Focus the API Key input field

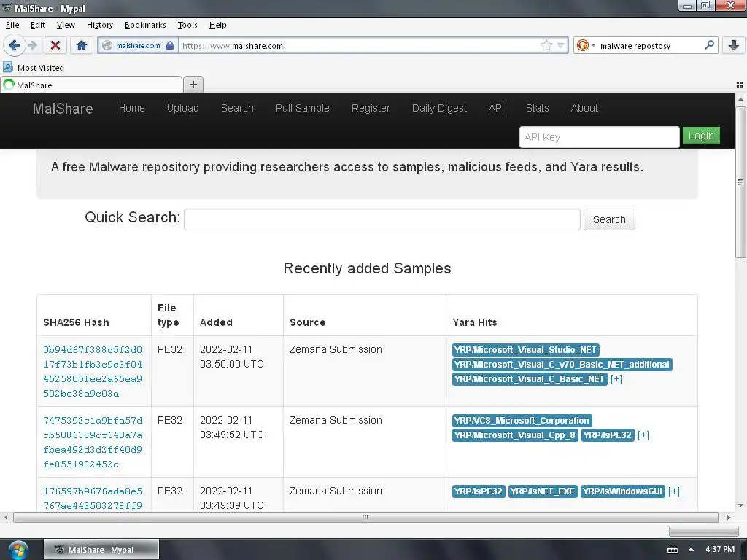click(x=599, y=137)
